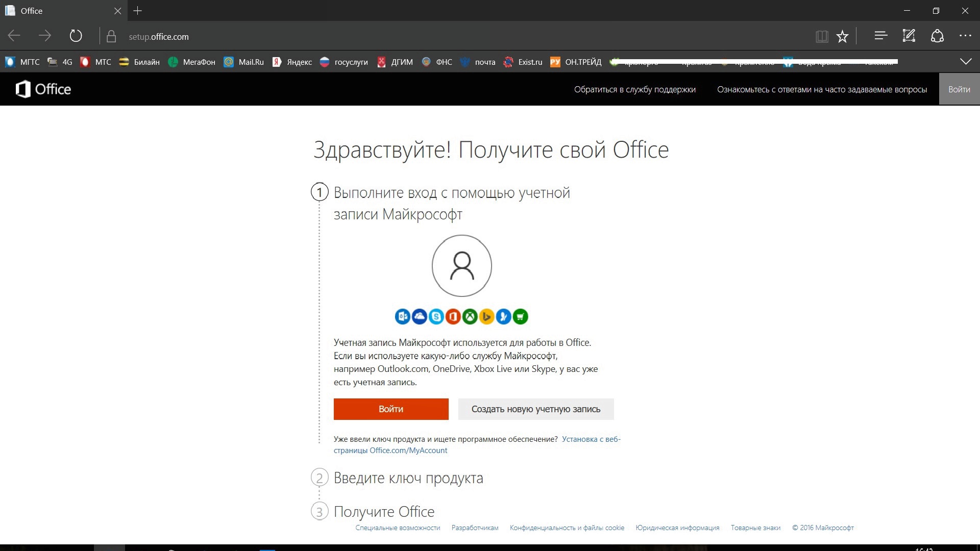This screenshot has height=551, width=980.
Task: Open 4G favorite bookmark
Action: (x=60, y=62)
